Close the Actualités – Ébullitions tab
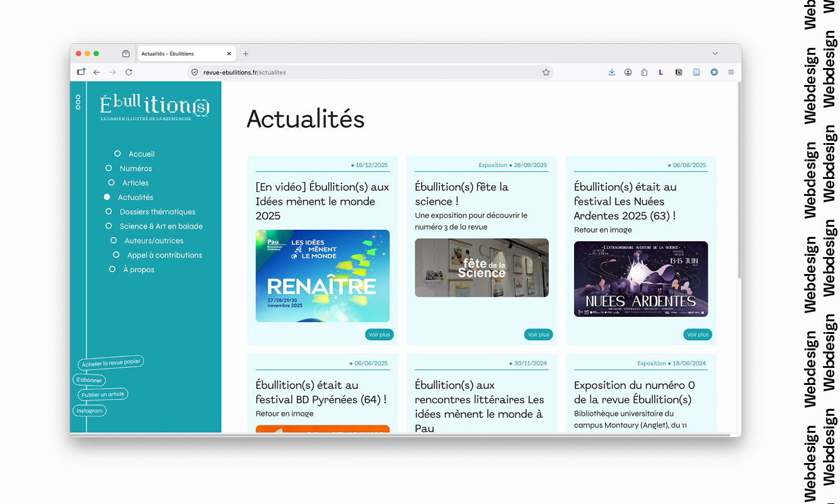This screenshot has height=504, width=840. pyautogui.click(x=229, y=54)
